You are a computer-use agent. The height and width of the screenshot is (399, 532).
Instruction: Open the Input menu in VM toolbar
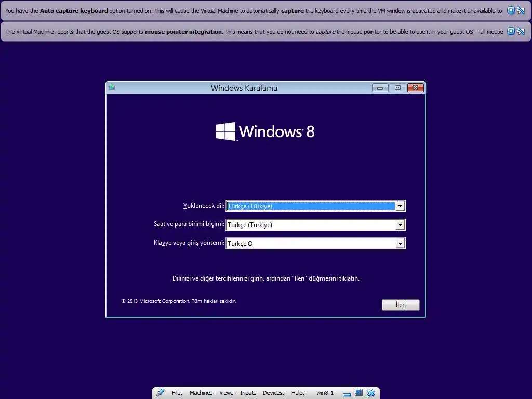[x=248, y=393]
